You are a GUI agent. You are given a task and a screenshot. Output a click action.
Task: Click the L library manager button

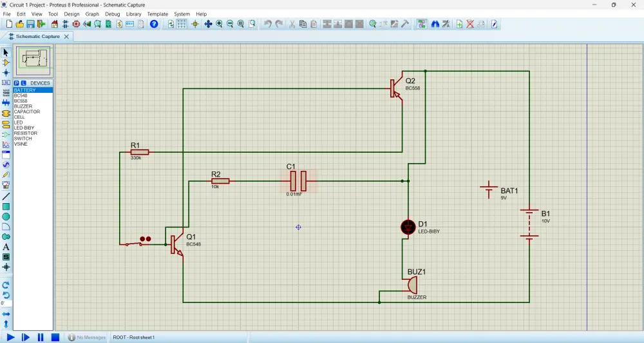[23, 83]
